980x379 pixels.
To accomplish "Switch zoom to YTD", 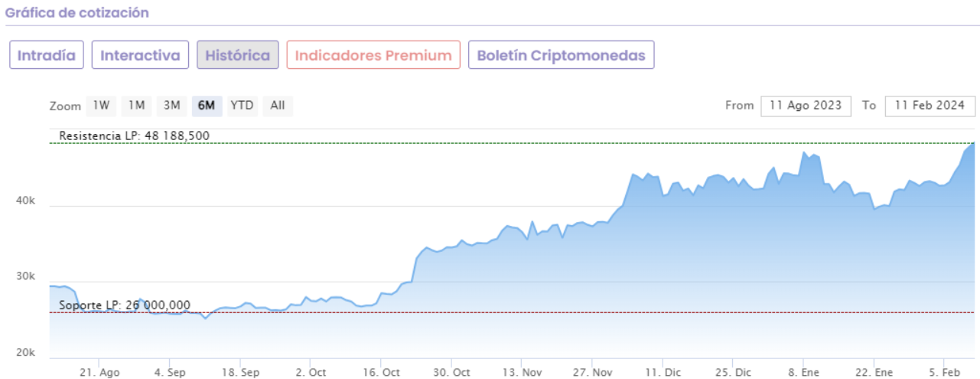I will pyautogui.click(x=242, y=106).
